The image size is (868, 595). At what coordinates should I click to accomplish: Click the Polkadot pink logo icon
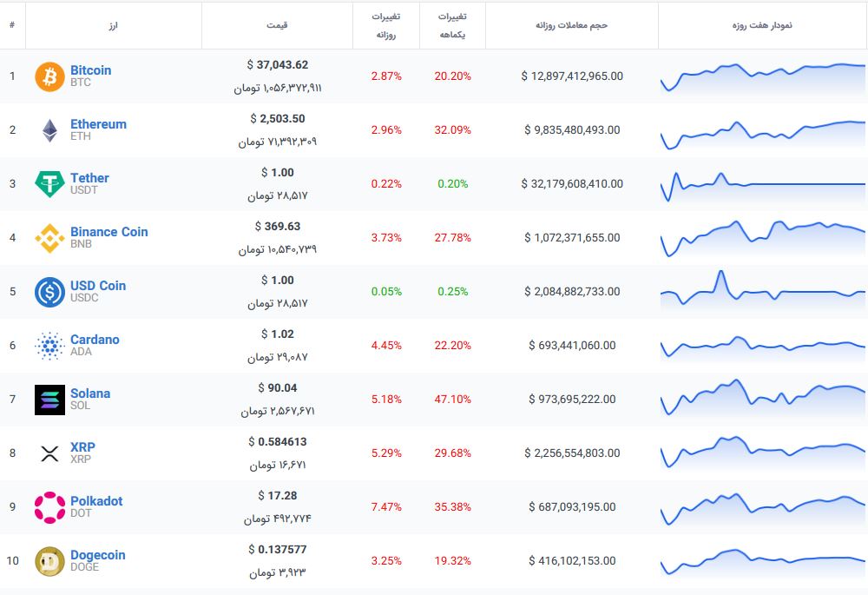click(49, 507)
